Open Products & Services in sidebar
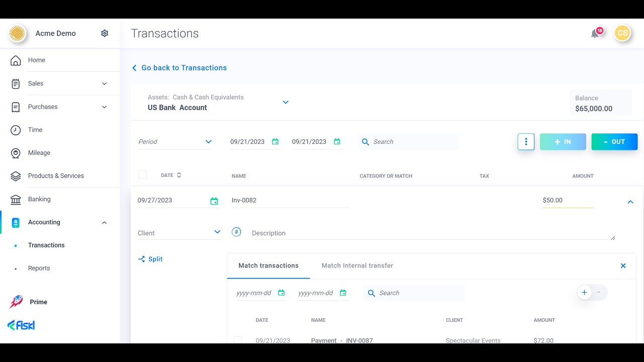 coord(56,176)
